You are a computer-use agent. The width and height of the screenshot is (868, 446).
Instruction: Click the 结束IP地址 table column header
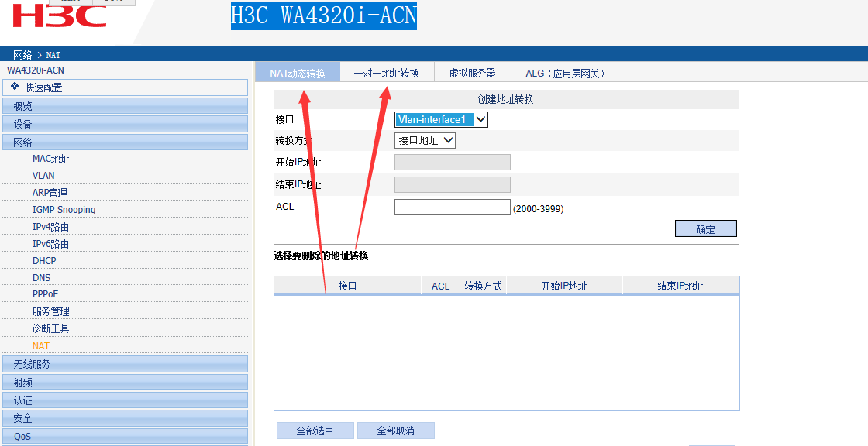click(681, 286)
